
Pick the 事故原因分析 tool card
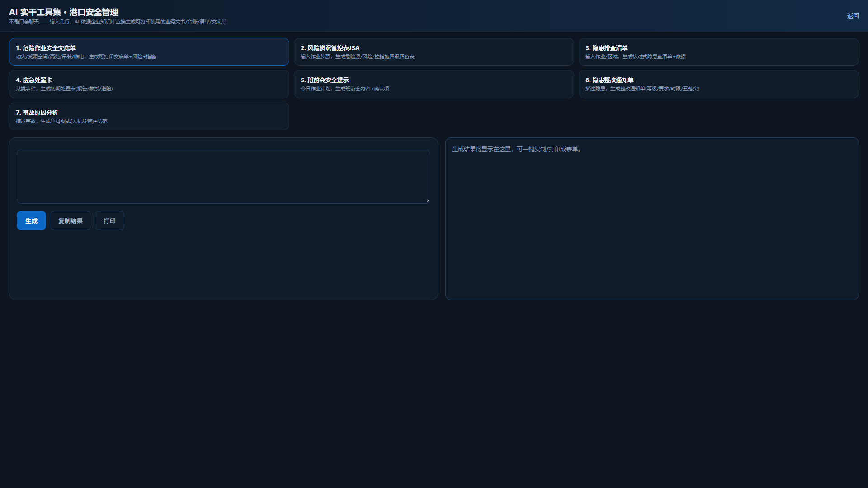(x=149, y=117)
